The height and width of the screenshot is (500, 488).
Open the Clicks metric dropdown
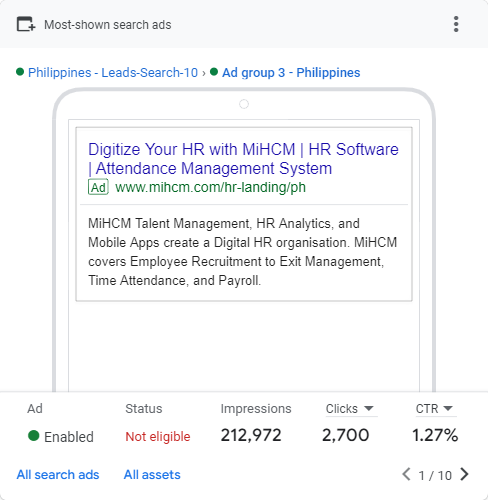click(350, 409)
